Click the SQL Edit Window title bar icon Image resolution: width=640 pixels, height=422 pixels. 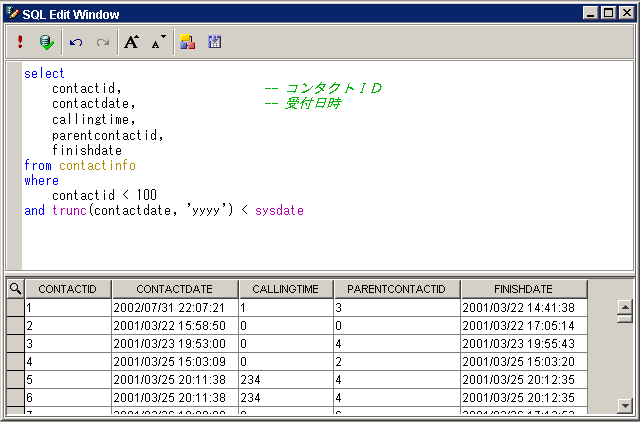tap(12, 13)
